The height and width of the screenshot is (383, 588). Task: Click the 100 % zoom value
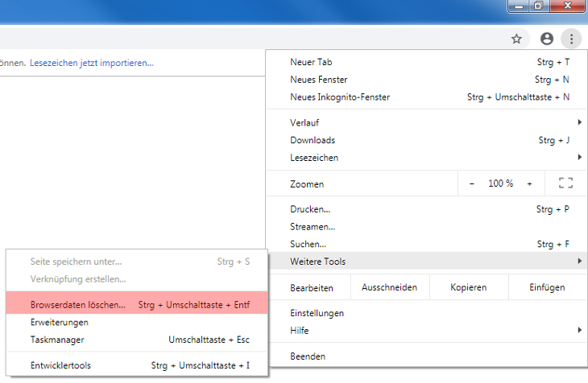pyautogui.click(x=501, y=183)
